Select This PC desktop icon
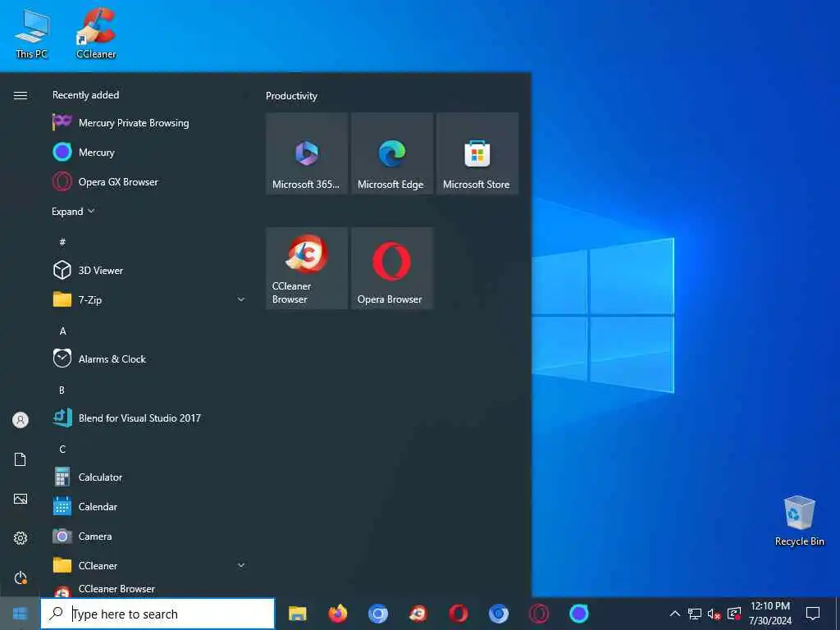This screenshot has width=840, height=630. [x=32, y=33]
